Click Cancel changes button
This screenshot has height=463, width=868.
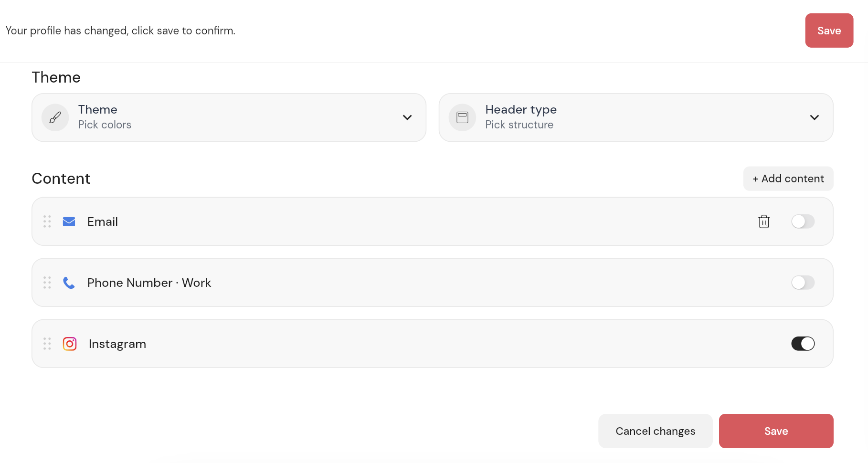pyautogui.click(x=655, y=431)
